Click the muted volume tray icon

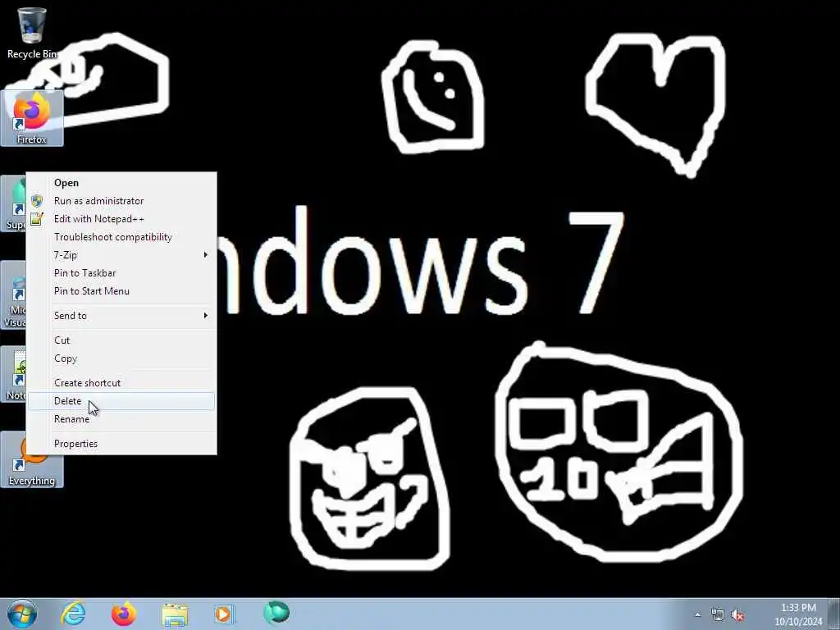click(x=737, y=614)
